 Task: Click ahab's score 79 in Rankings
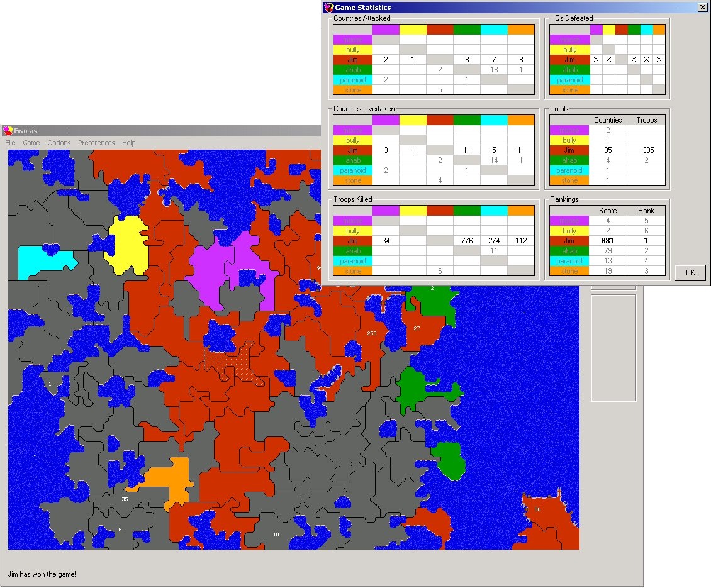[x=608, y=251]
